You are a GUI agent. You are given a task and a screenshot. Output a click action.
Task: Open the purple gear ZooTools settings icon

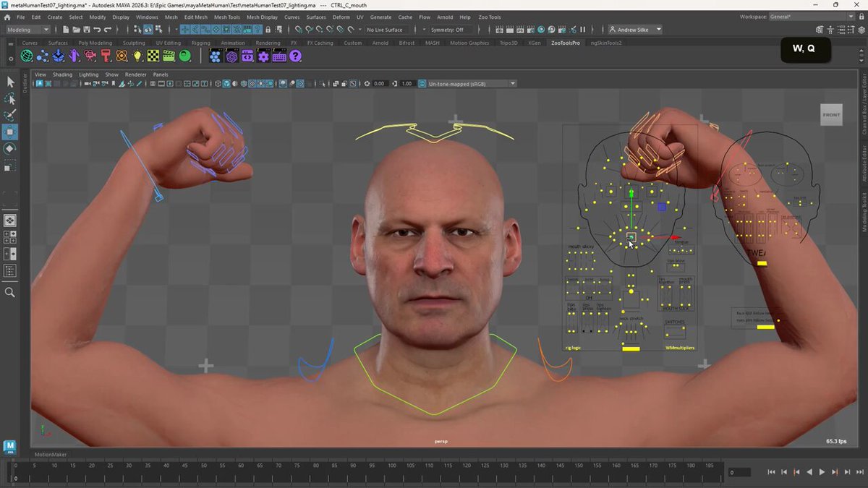tap(263, 56)
